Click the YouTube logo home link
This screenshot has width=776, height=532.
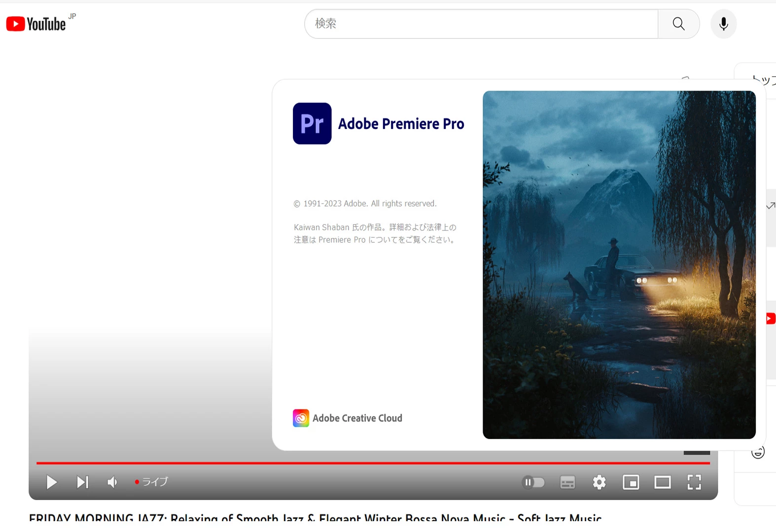36,24
